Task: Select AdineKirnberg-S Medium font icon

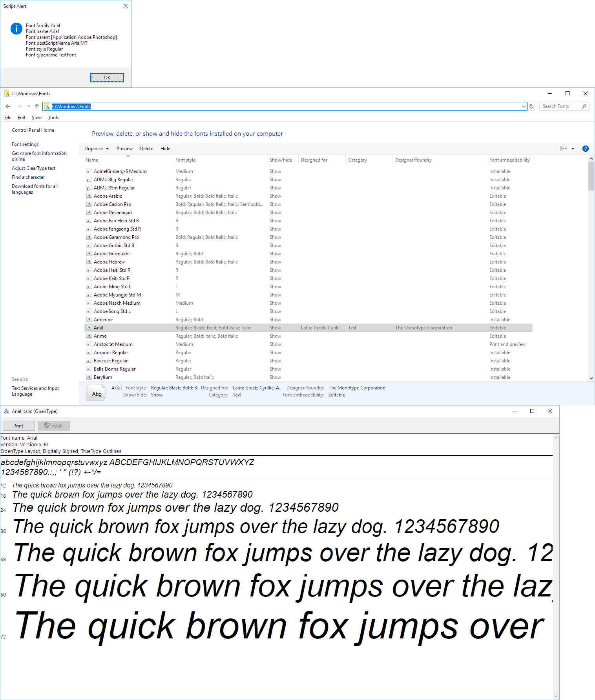Action: (89, 171)
